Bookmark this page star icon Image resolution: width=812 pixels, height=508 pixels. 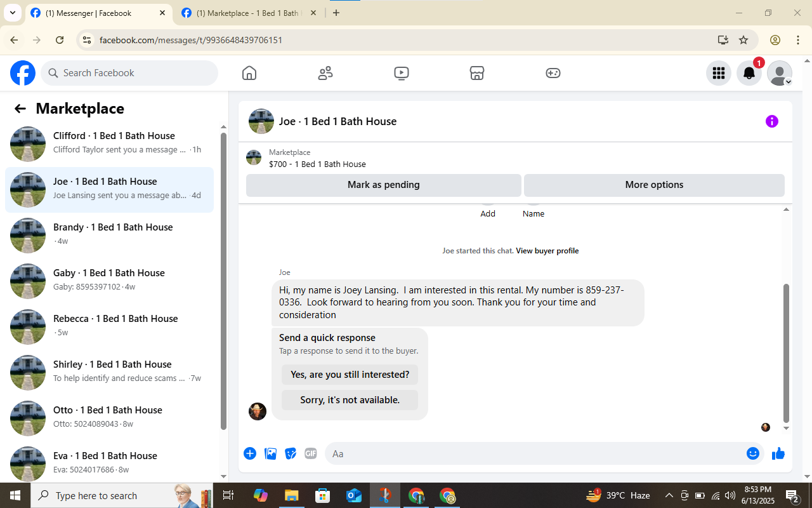pos(743,40)
